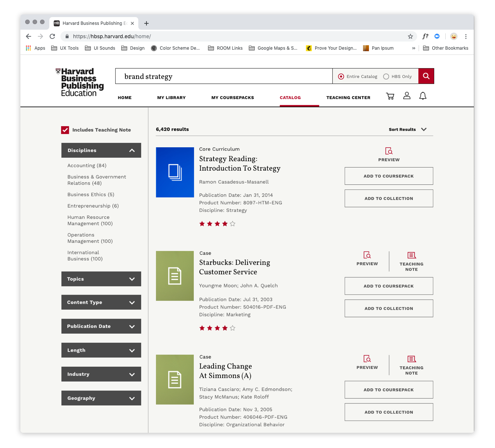
Task: Open the Sort Results dropdown
Action: pyautogui.click(x=407, y=129)
